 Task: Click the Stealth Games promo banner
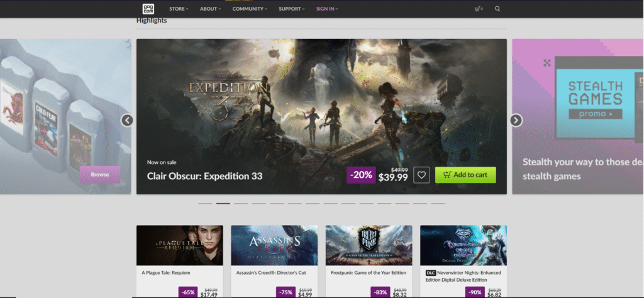pyautogui.click(x=579, y=116)
